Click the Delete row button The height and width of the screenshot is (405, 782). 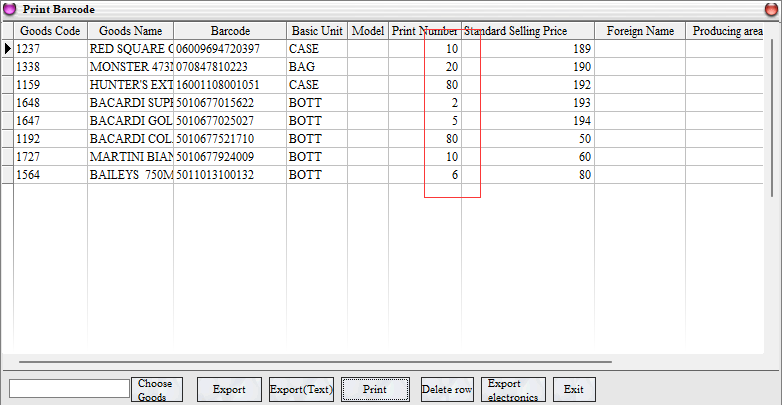click(447, 389)
